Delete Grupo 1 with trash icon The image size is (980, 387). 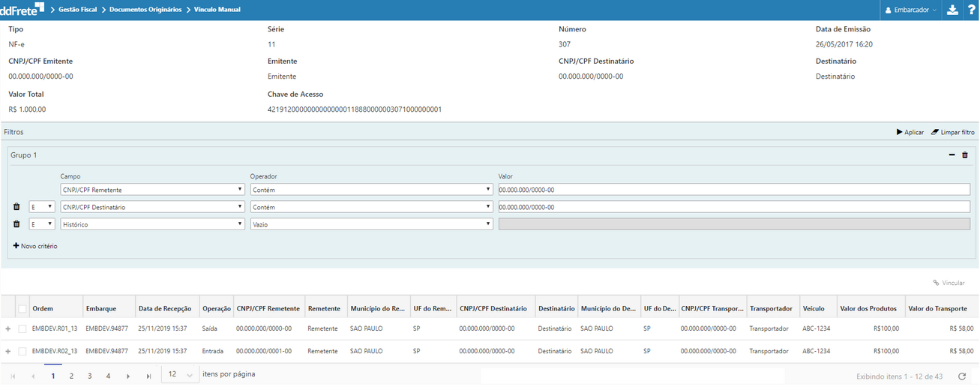click(x=965, y=155)
